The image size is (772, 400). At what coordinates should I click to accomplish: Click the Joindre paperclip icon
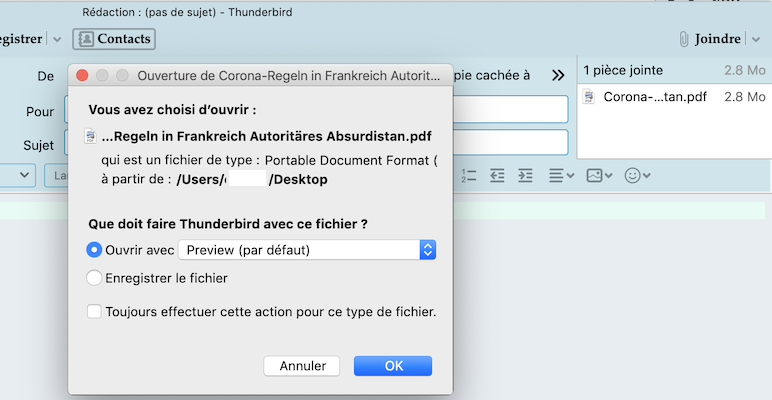coord(684,39)
